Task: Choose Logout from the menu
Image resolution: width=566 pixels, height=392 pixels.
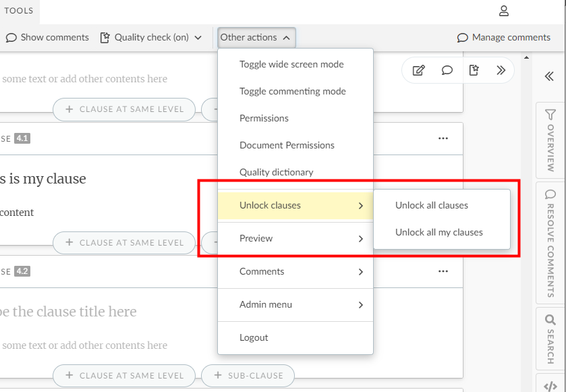Action: pyautogui.click(x=295, y=338)
